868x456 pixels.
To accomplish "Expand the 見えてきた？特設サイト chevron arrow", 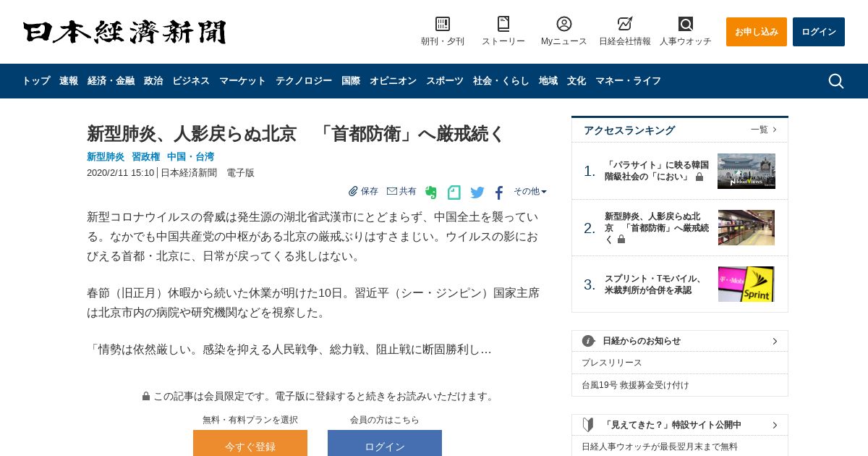I will [x=775, y=425].
